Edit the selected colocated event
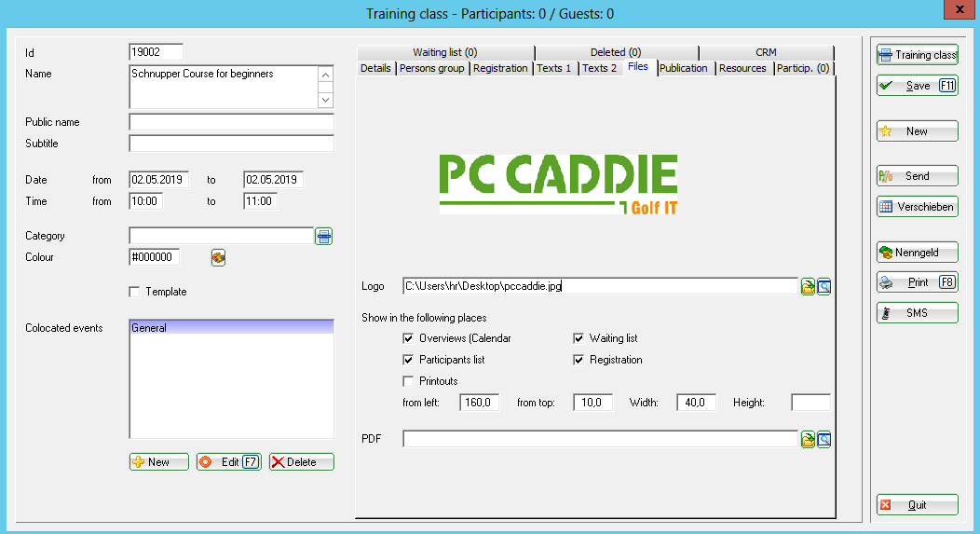Image resolution: width=980 pixels, height=534 pixels. click(x=229, y=462)
